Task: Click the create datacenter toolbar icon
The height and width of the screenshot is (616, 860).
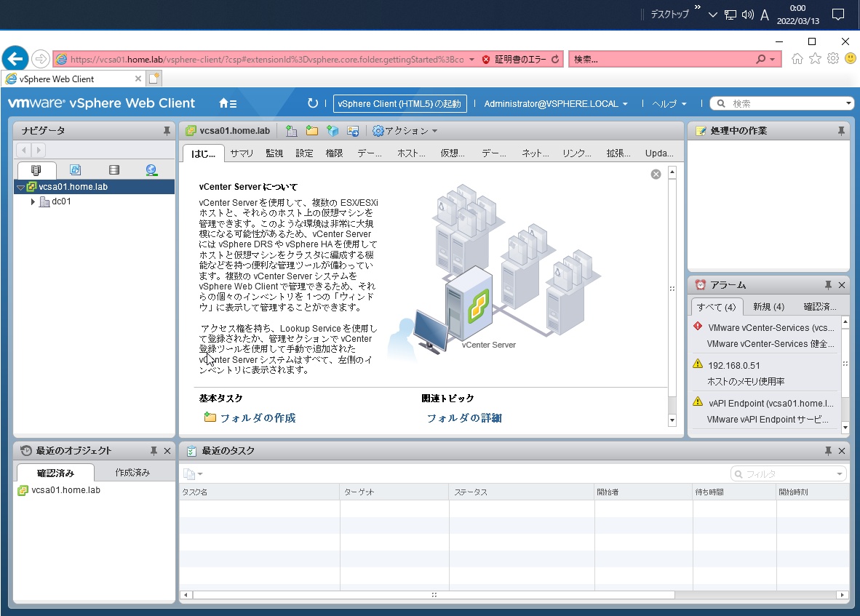Action: [292, 131]
